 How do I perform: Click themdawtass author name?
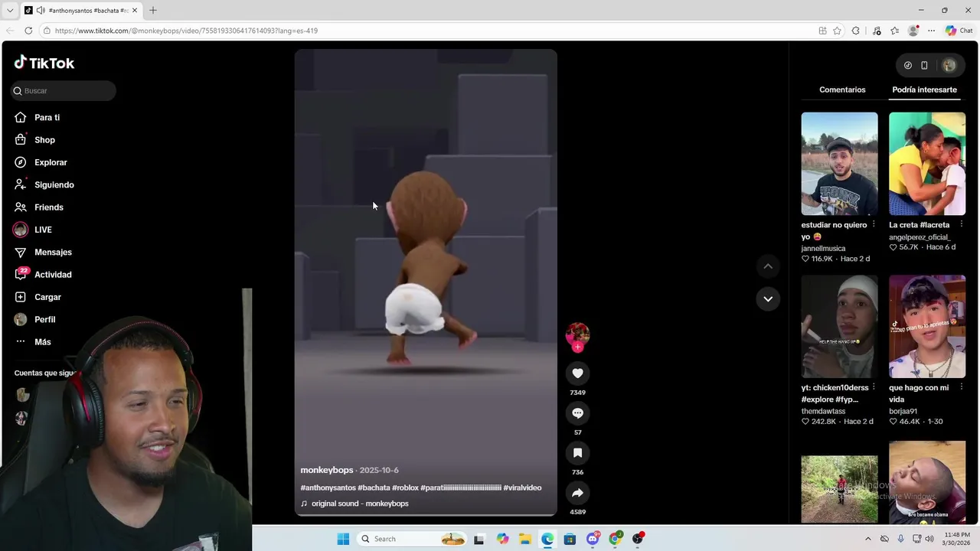823,411
